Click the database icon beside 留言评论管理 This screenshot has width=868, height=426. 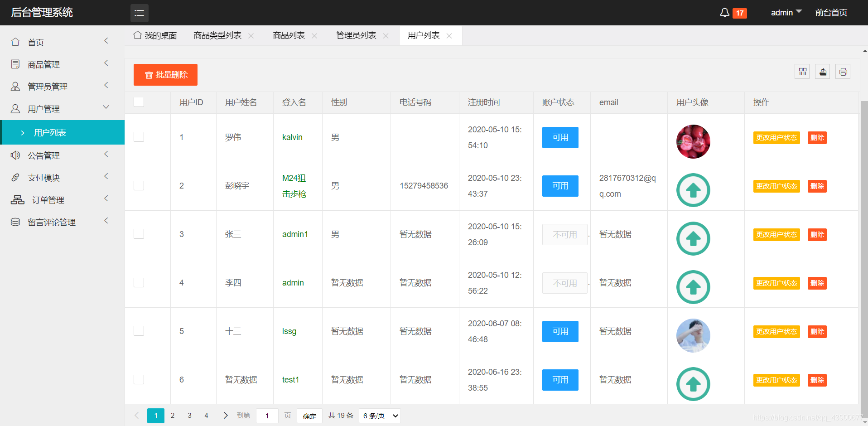[15, 222]
